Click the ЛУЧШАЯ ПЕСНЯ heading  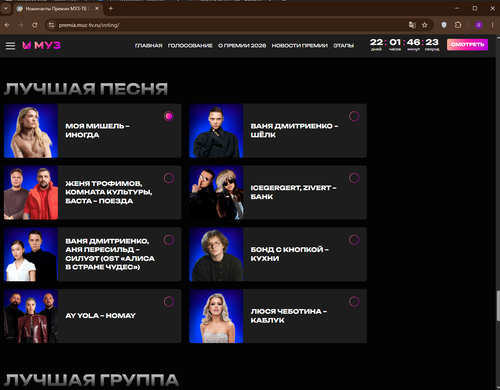click(86, 89)
